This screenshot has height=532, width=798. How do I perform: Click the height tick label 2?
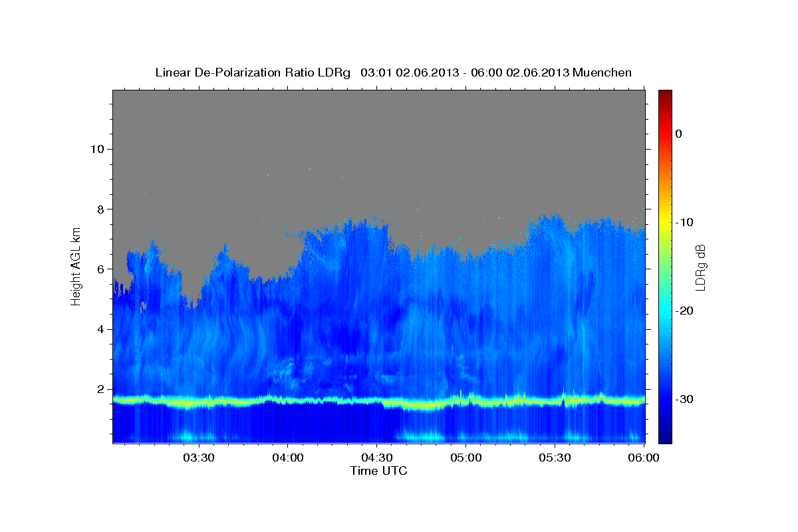point(99,389)
